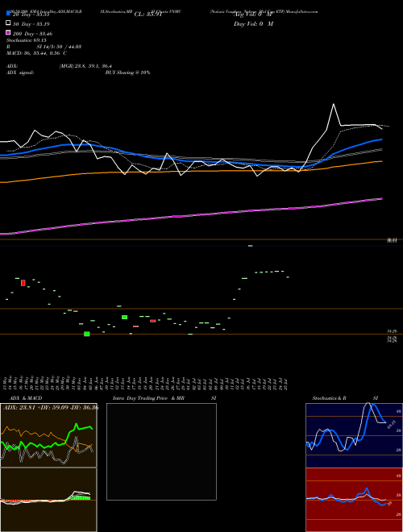Click the CL: 35.91 closing price text
The height and width of the screenshot is (532, 403).
[148, 15]
